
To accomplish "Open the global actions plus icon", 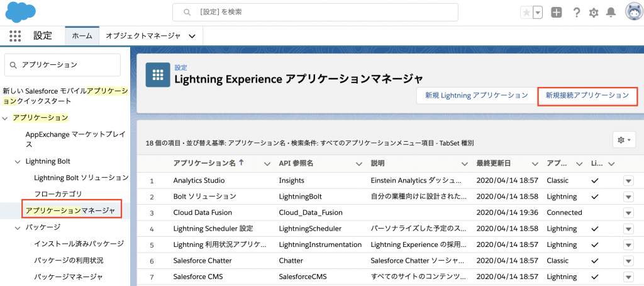I will [x=556, y=13].
